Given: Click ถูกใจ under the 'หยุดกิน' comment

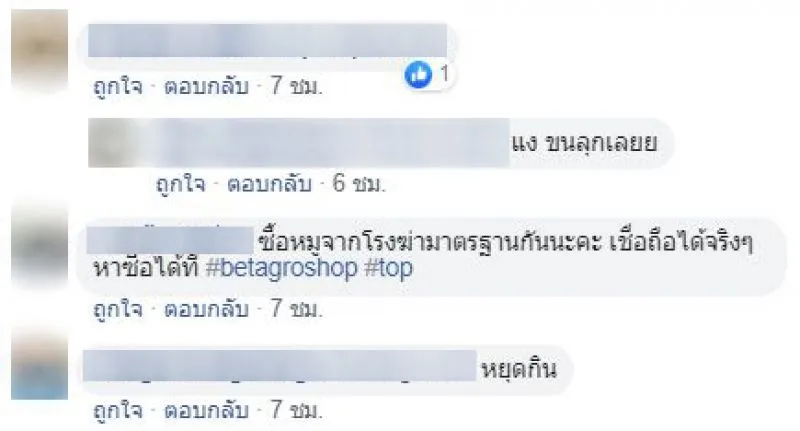Looking at the screenshot, I should 118,410.
